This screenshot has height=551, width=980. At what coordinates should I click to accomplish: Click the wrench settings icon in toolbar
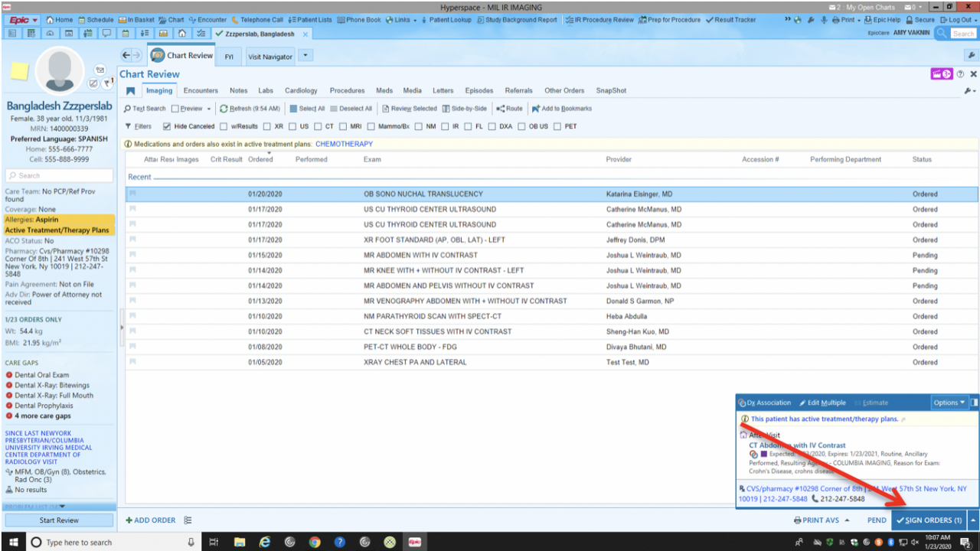811,20
